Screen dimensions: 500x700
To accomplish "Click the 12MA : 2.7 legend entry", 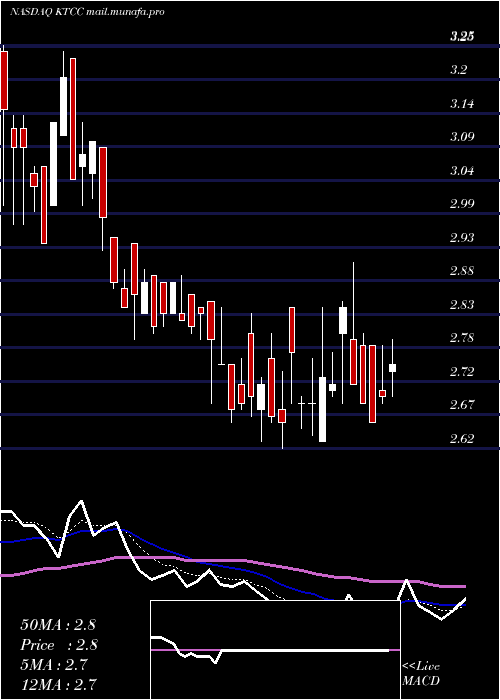I will coord(58,684).
